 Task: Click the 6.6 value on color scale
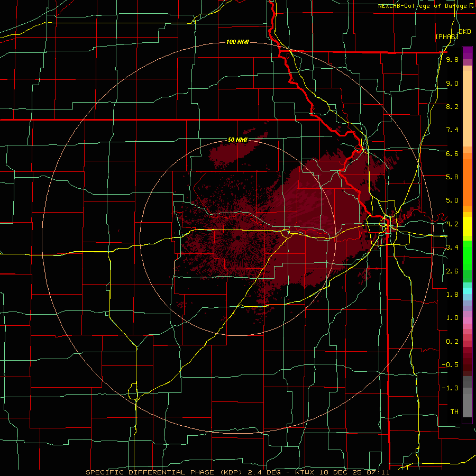(452, 153)
